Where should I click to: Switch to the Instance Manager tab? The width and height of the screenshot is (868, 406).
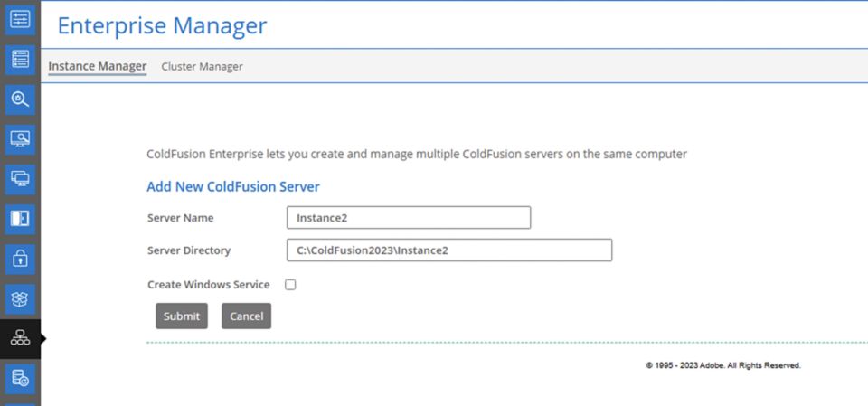coord(97,66)
